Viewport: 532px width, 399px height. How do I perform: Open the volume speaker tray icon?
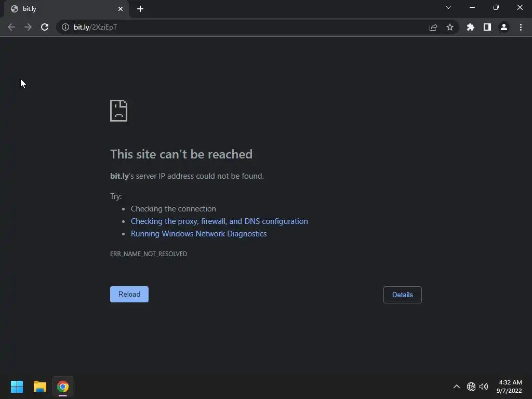click(x=484, y=387)
